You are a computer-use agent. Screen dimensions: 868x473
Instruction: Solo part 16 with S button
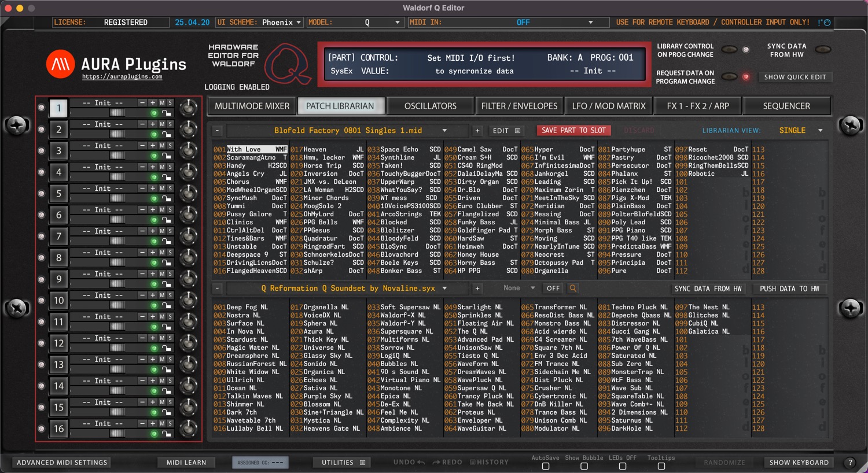[170, 424]
